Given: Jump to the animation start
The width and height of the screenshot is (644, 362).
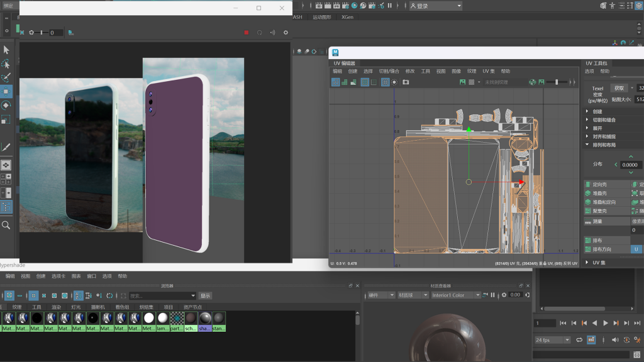Looking at the screenshot, I should [563, 323].
